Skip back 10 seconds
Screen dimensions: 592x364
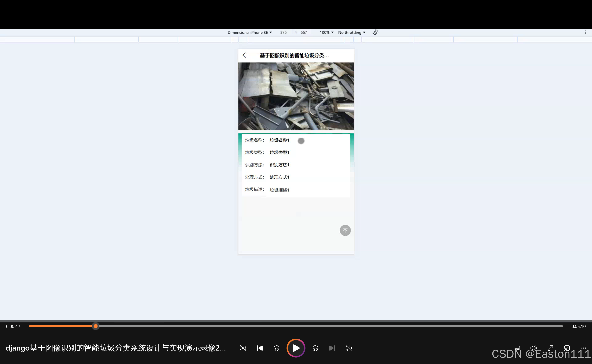[x=277, y=348]
